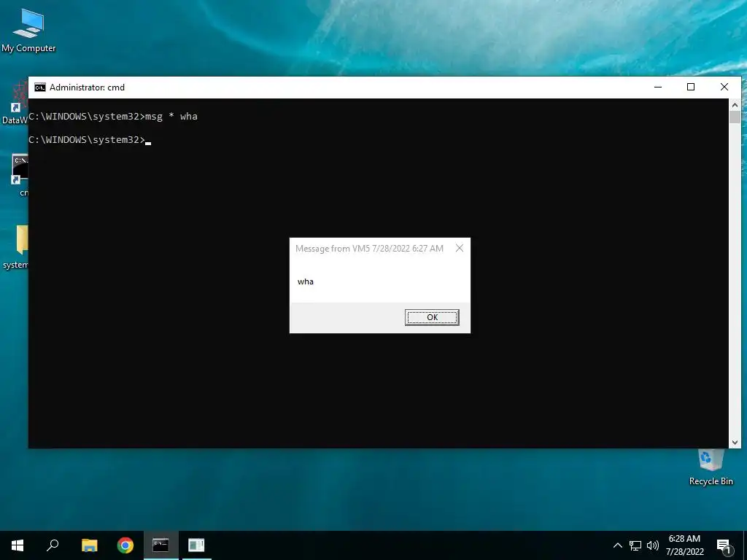The width and height of the screenshot is (747, 560).
Task: Open File Explorer from taskbar
Action: point(89,545)
